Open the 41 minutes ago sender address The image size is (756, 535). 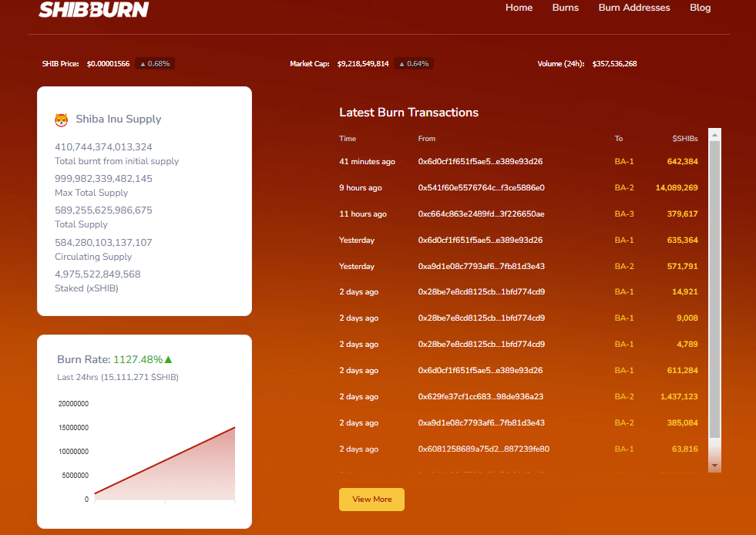click(480, 162)
